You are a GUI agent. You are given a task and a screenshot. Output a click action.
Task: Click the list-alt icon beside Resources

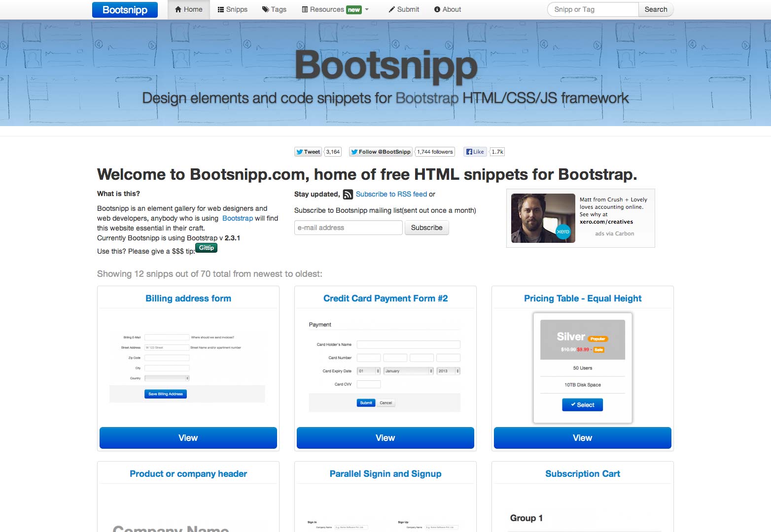click(x=305, y=9)
